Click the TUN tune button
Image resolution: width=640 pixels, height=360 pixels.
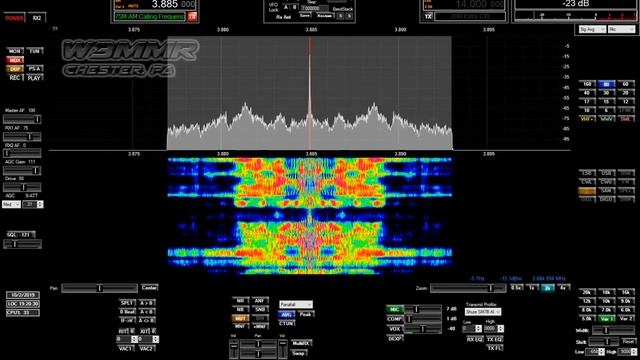35,51
